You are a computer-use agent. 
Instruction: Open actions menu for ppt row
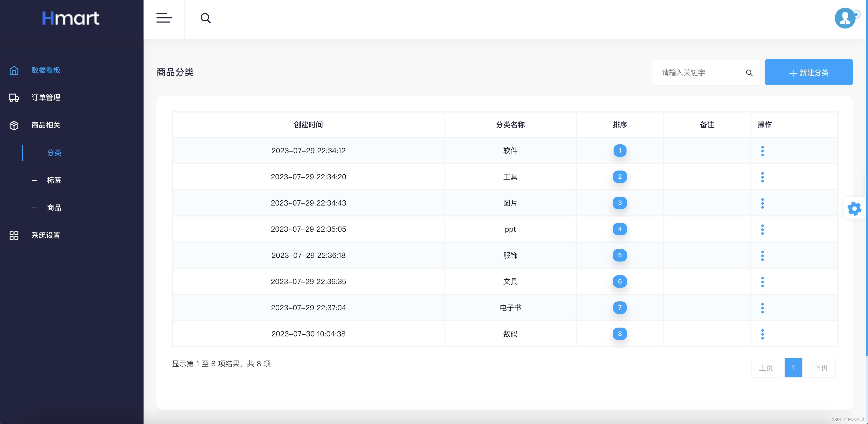tap(762, 230)
